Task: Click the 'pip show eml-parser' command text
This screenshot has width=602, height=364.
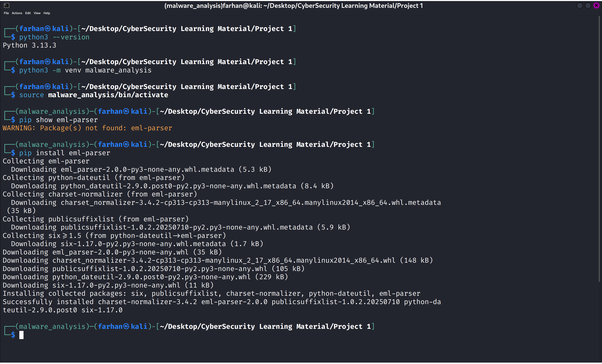Action: pyautogui.click(x=58, y=120)
